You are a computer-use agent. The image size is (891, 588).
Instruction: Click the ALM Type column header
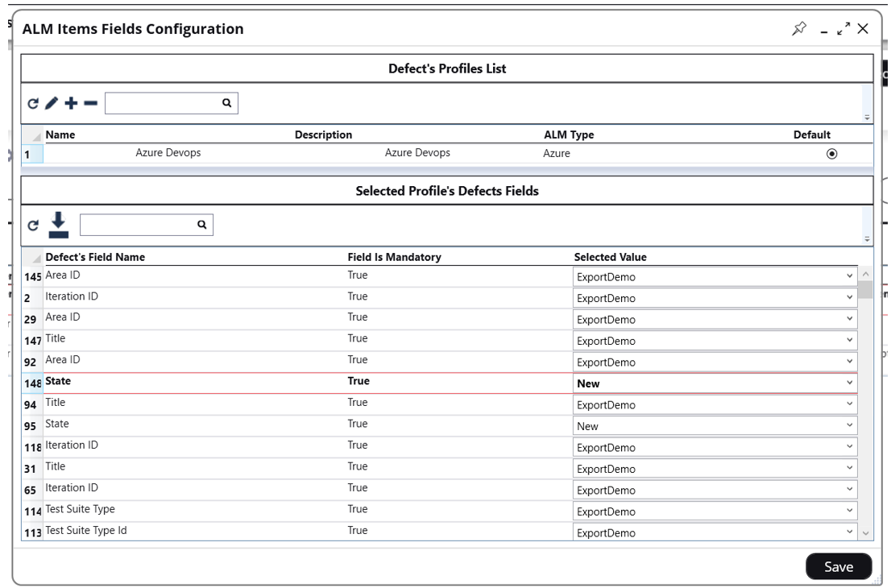pos(569,135)
